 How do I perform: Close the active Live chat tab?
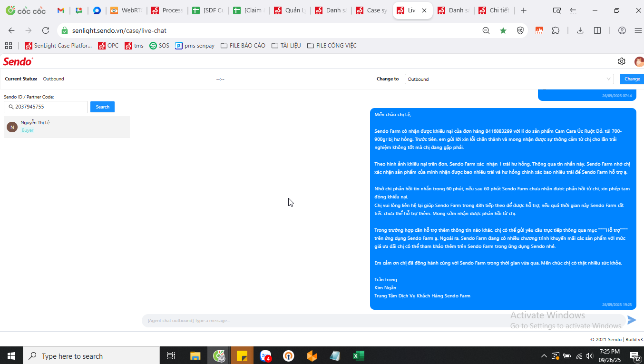click(424, 10)
